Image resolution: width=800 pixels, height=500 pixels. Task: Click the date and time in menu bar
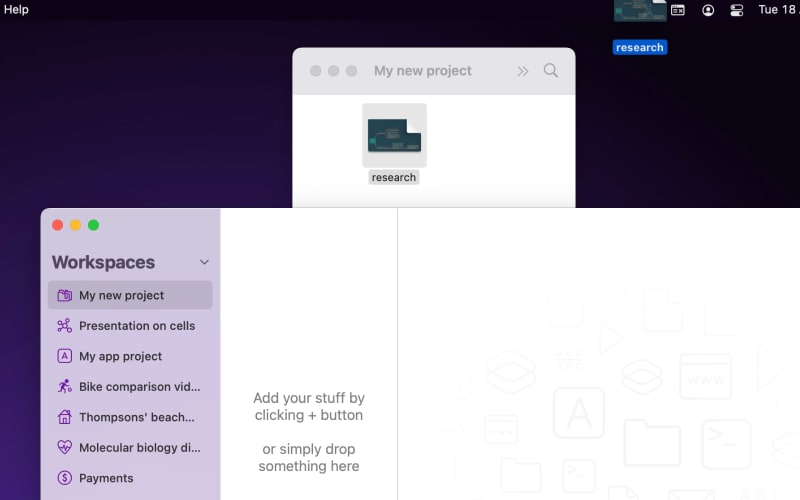(x=779, y=9)
